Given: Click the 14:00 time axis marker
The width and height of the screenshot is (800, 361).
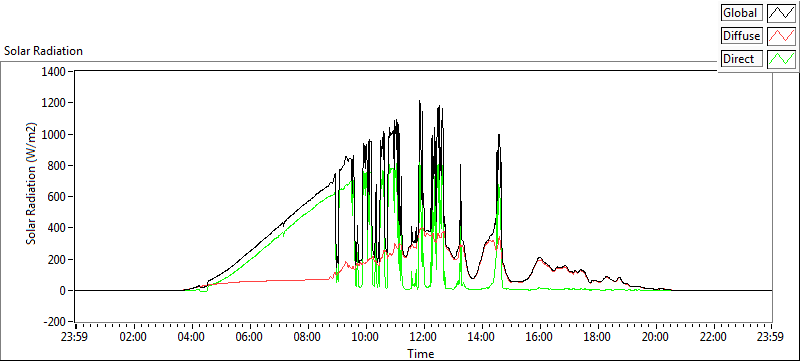Looking at the screenshot, I should [x=482, y=337].
